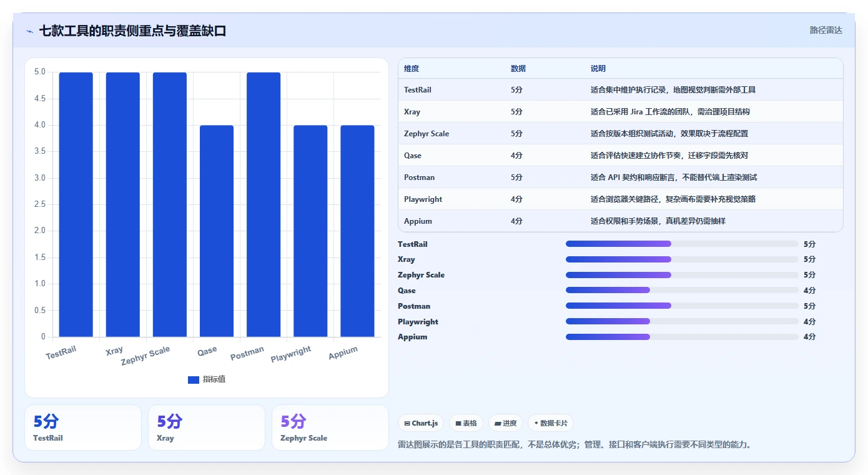Open the TestRail 5分 summary card
The width and height of the screenshot is (868, 475).
83,427
